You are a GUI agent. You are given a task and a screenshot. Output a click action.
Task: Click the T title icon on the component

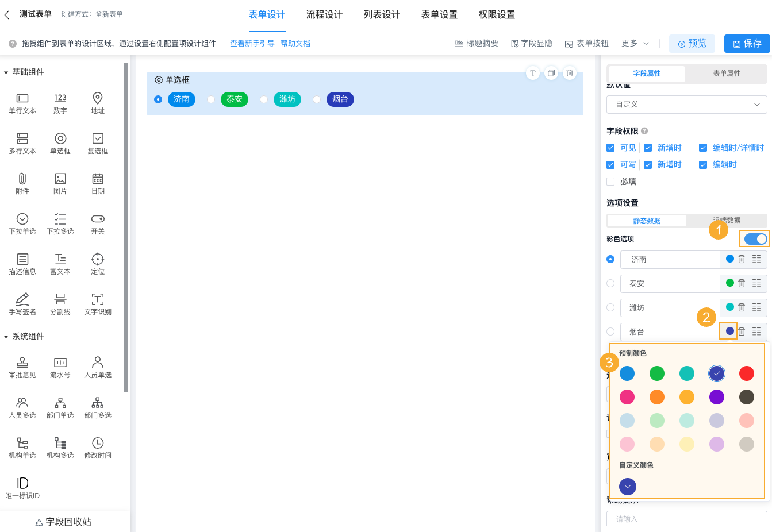tap(532, 73)
